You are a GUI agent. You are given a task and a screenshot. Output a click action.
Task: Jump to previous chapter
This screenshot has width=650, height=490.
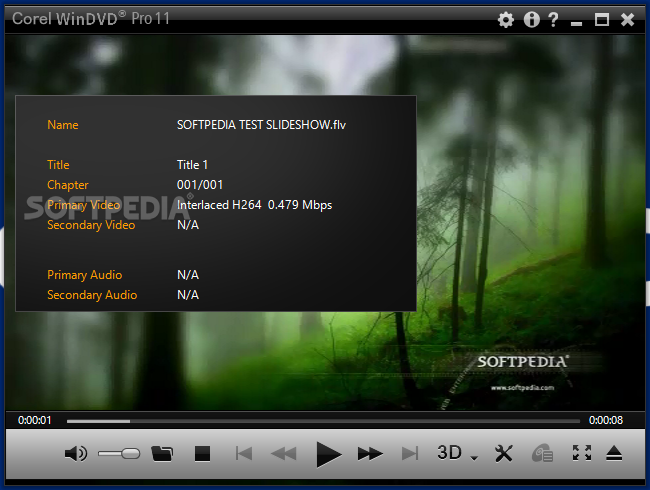[244, 454]
